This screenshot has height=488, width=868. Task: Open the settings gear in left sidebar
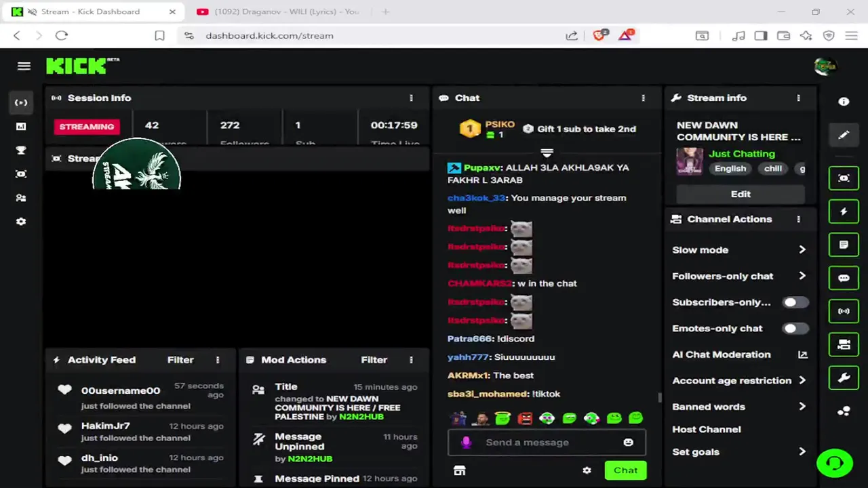pos(21,222)
